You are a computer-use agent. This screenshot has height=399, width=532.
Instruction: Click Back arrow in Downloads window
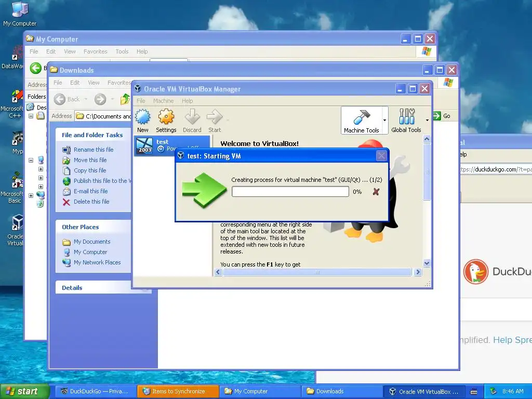click(x=60, y=99)
